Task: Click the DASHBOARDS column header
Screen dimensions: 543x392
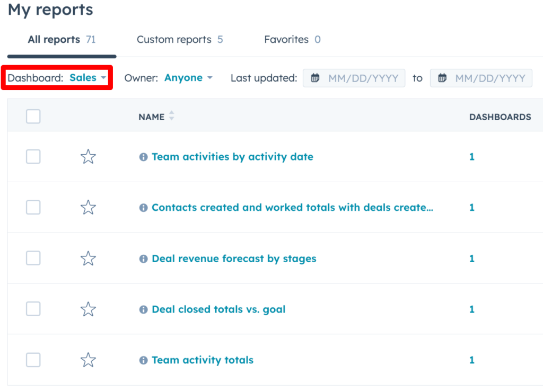Action: pyautogui.click(x=500, y=117)
